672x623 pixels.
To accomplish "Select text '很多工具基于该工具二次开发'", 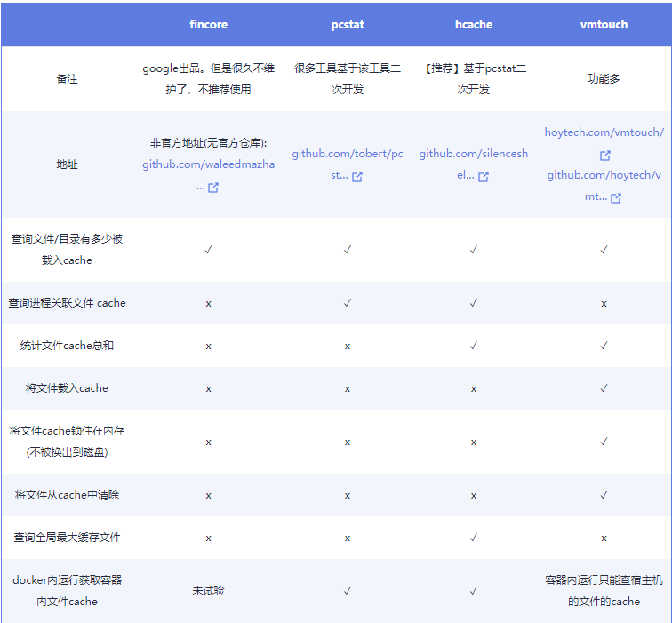I will click(348, 79).
